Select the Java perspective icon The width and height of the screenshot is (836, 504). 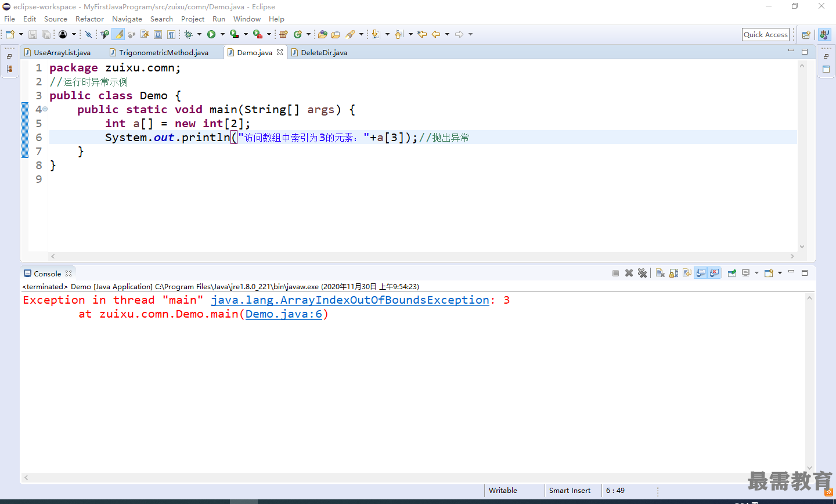click(x=824, y=35)
